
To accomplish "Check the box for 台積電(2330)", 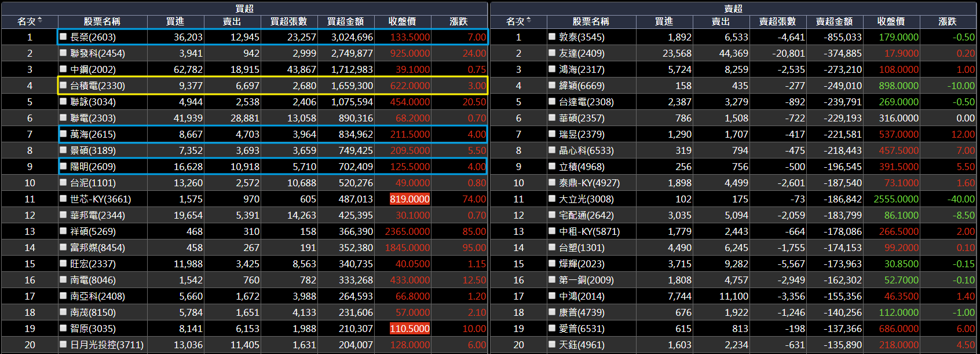I will tap(64, 85).
